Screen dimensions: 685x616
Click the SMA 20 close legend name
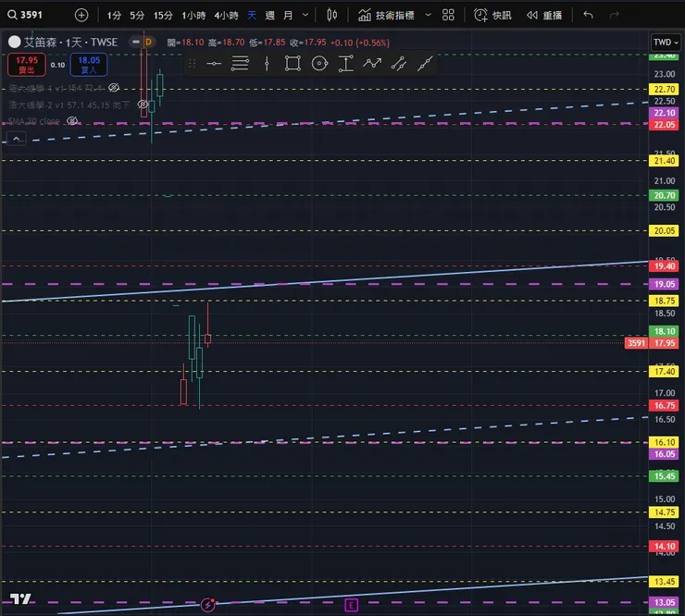pyautogui.click(x=33, y=121)
